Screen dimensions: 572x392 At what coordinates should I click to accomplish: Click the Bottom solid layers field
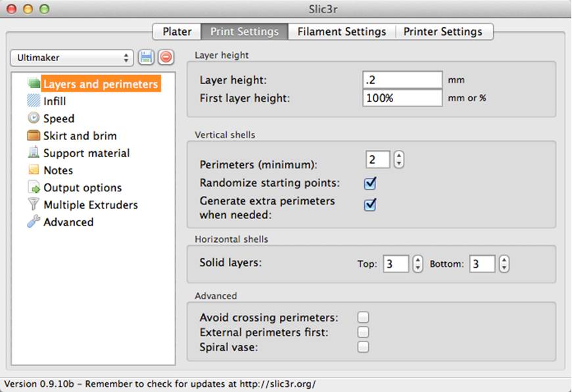point(482,264)
